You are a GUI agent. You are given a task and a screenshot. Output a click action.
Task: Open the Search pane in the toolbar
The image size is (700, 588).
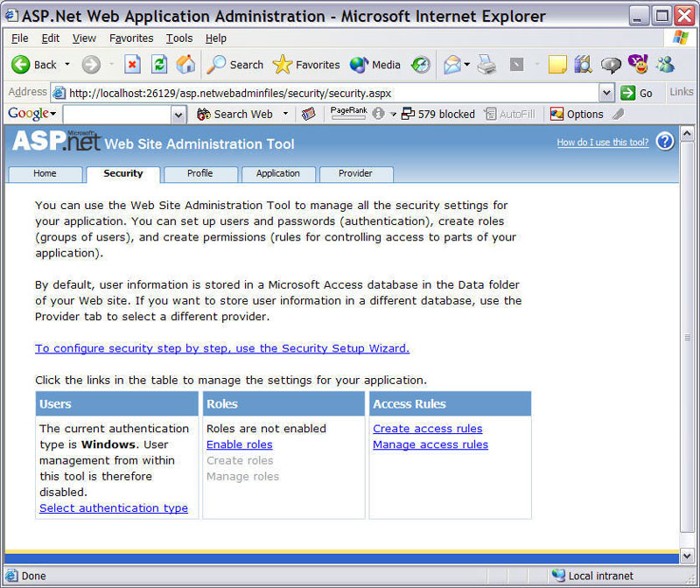[235, 65]
